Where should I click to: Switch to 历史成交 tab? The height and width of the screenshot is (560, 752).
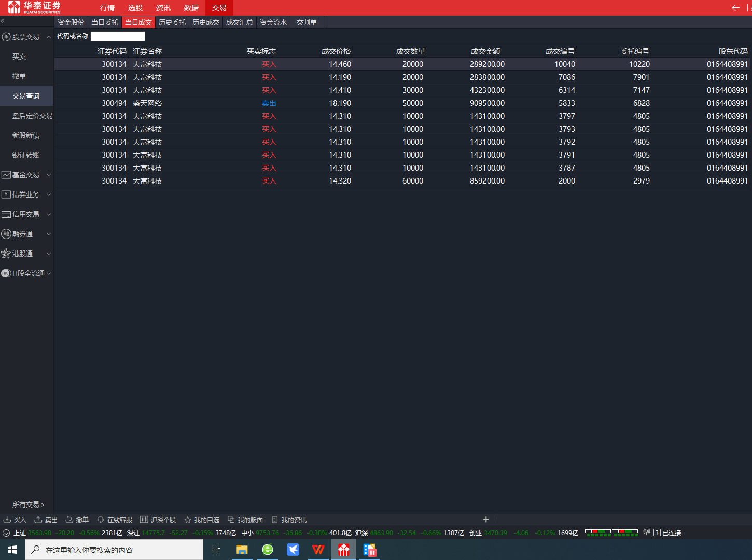[x=206, y=22]
